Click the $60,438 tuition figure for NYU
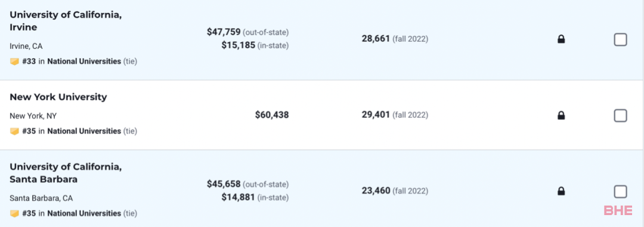This screenshot has height=227, width=644. (272, 115)
